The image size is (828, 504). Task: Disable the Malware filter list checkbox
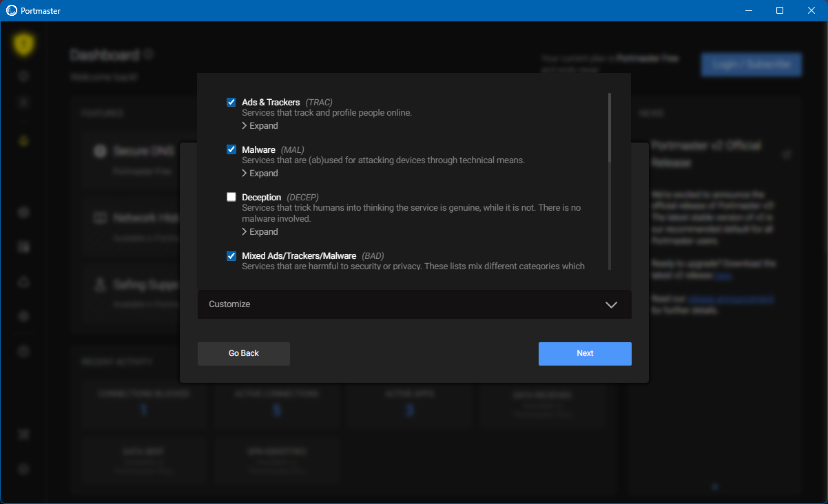231,149
